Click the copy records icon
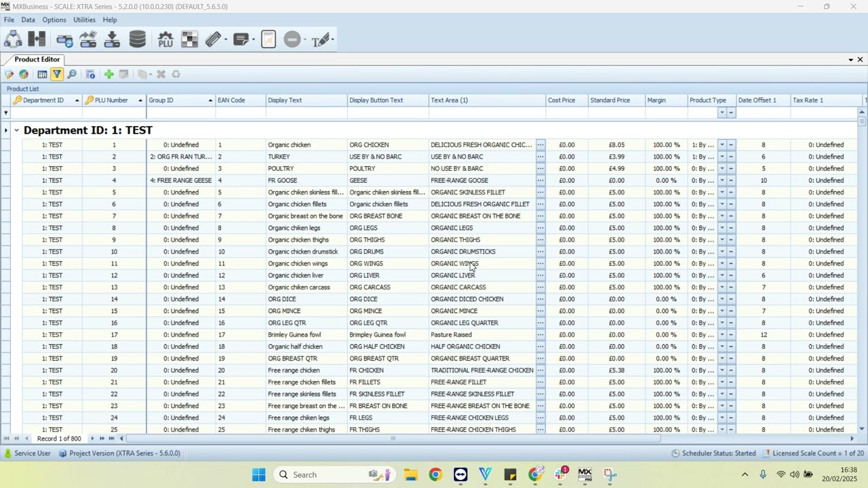This screenshot has height=488, width=868. point(142,75)
